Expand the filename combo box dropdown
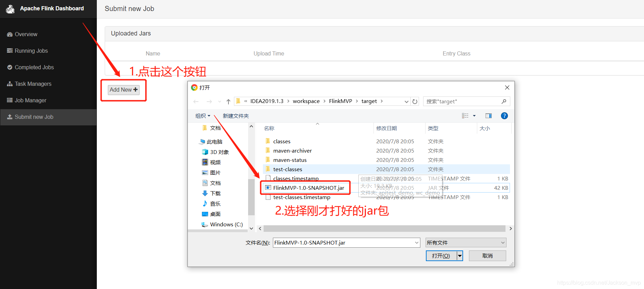Viewport: 644px width, 289px height. point(417,242)
